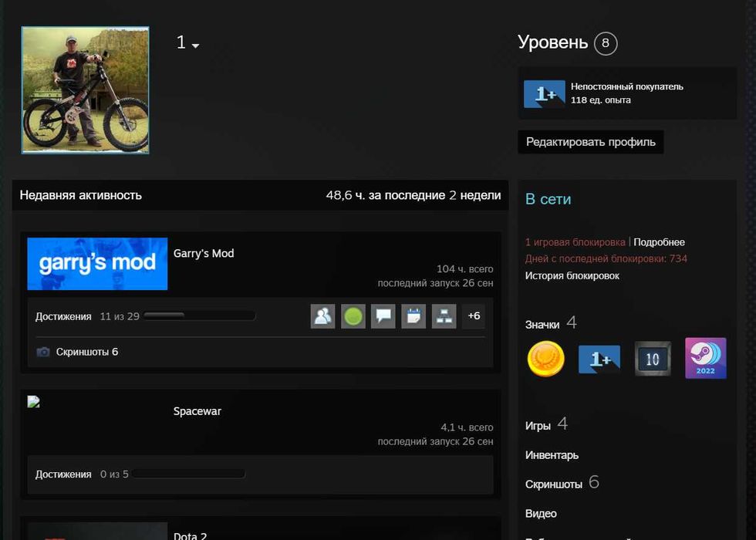The image size is (756, 540).
Task: Click the 4,1 ч. всего text
Action: (x=467, y=427)
